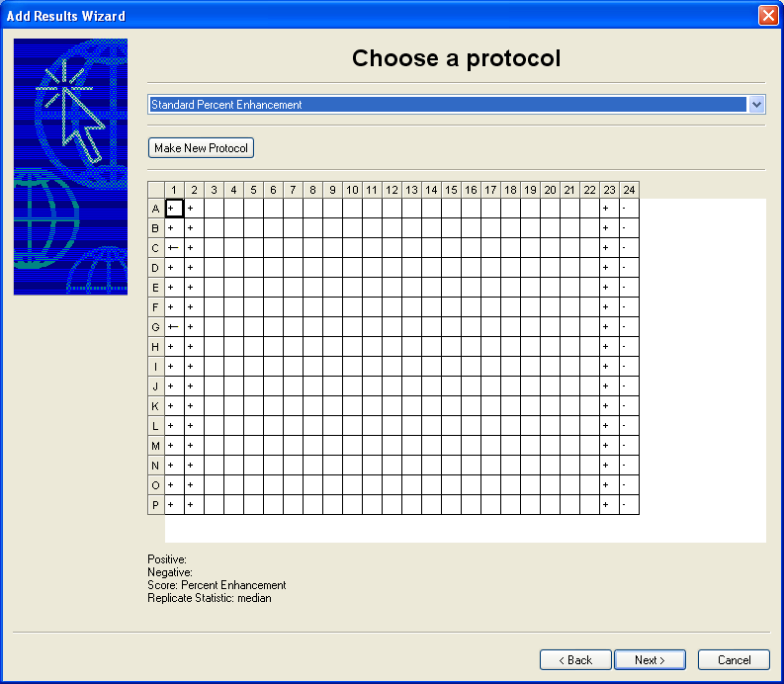Select well A24 with minus marker

[629, 209]
